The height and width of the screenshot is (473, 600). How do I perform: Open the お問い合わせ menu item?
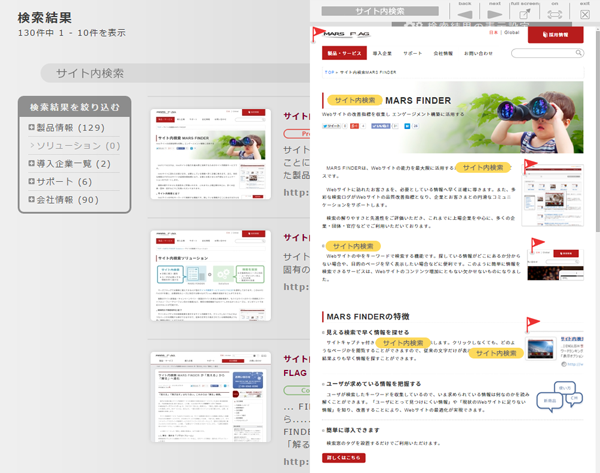click(x=478, y=54)
